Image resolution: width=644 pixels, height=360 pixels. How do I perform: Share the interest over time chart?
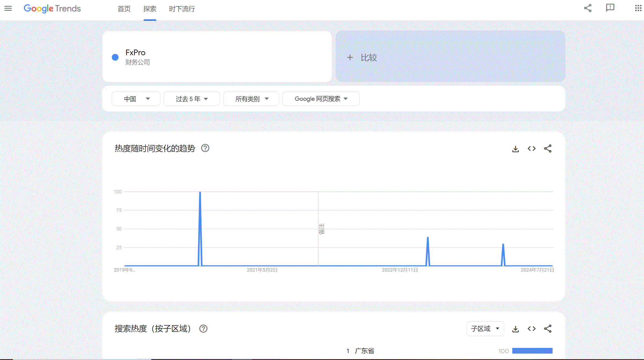pyautogui.click(x=548, y=149)
